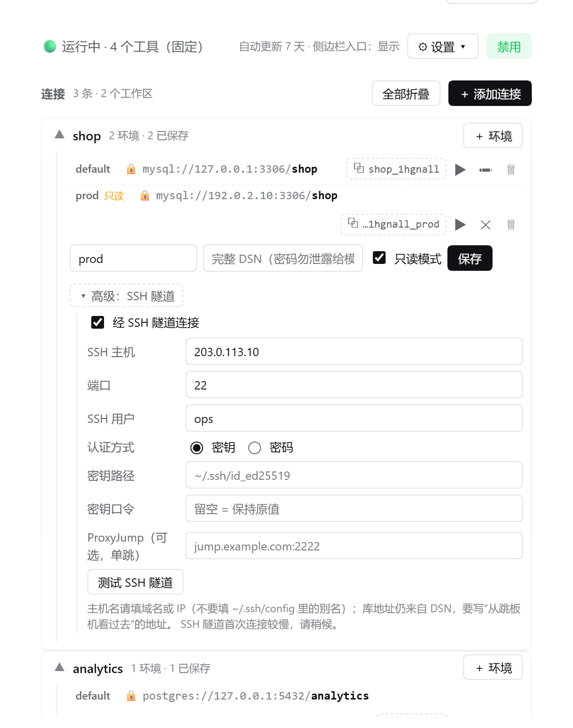Click the green 禁用 disable button
Viewport: 573px width, 728px height.
coord(509,47)
